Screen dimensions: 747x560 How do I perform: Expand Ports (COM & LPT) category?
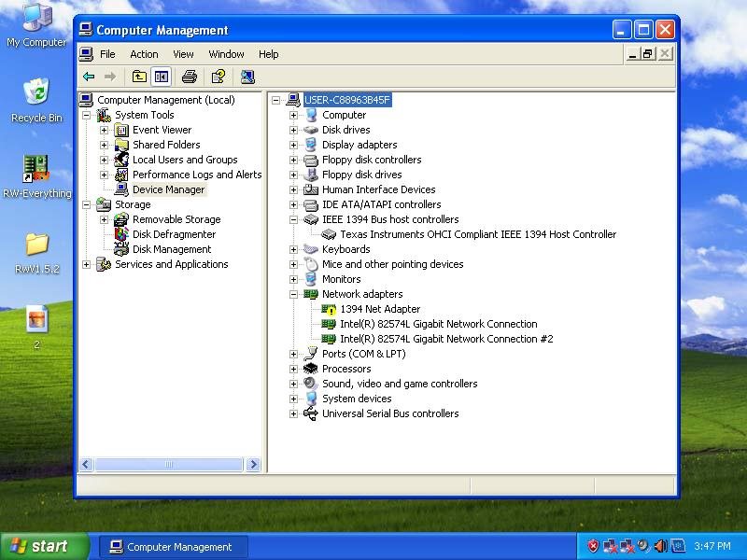293,354
